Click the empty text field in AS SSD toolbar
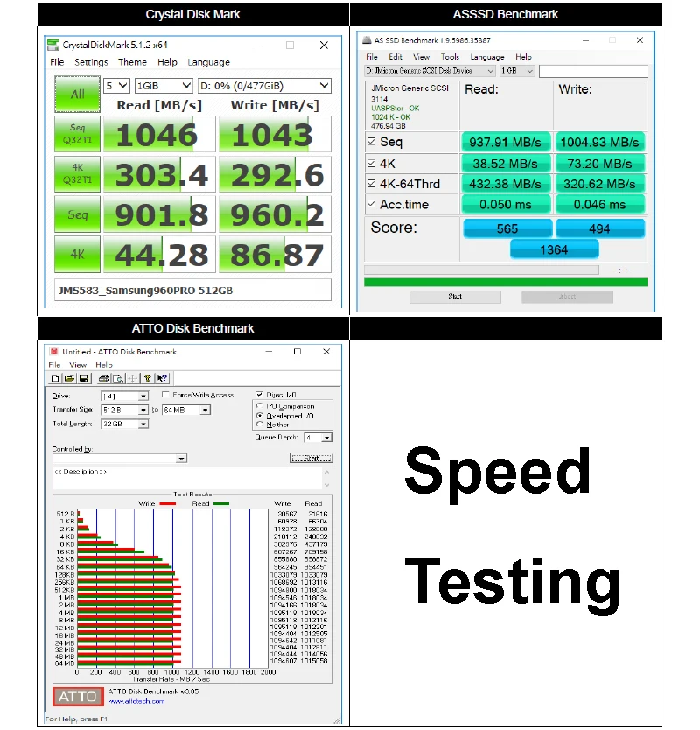Image resolution: width=700 pixels, height=730 pixels. pyautogui.click(x=593, y=71)
